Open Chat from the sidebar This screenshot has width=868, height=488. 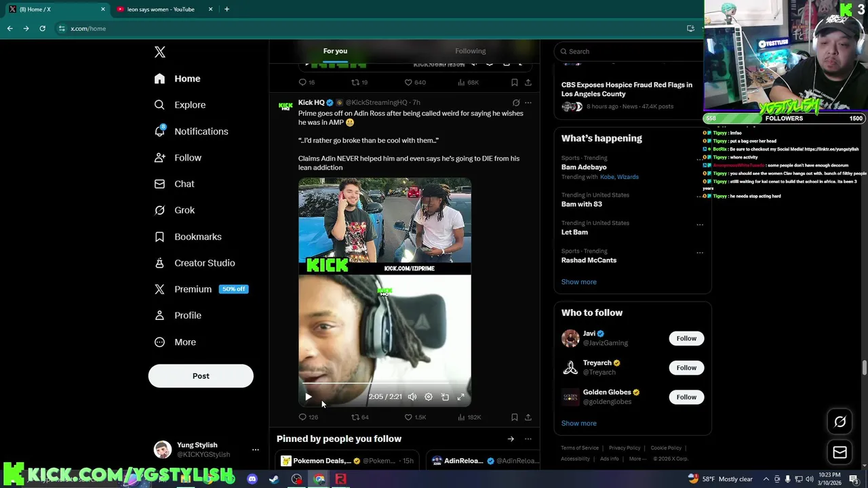point(174,184)
